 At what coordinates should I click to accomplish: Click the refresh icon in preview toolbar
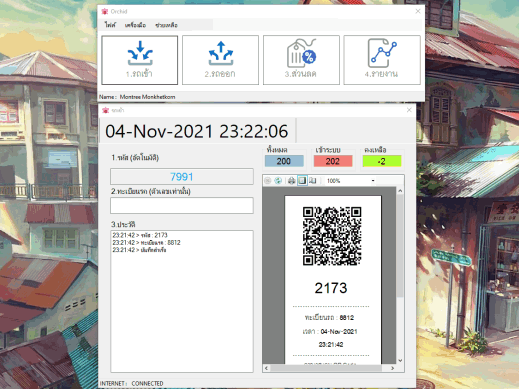click(x=278, y=181)
